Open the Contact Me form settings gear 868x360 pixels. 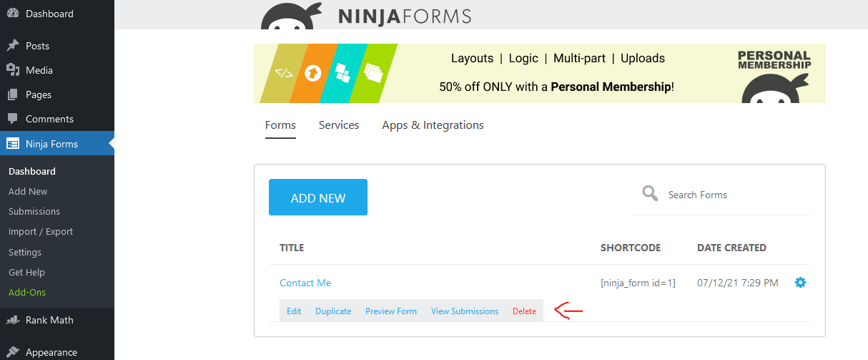pyautogui.click(x=800, y=283)
